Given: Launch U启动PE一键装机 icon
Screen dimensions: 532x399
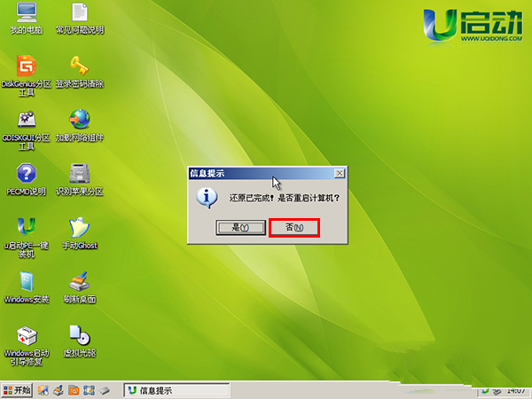Looking at the screenshot, I should [27, 226].
